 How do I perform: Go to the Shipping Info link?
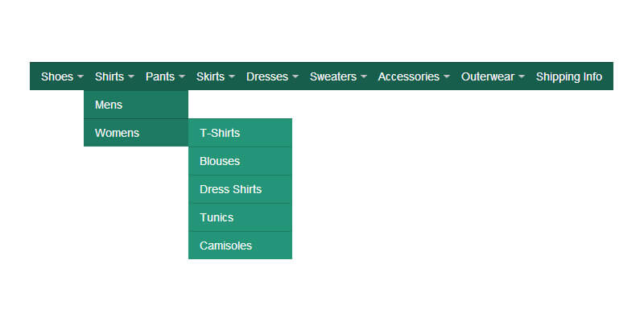[x=568, y=76]
